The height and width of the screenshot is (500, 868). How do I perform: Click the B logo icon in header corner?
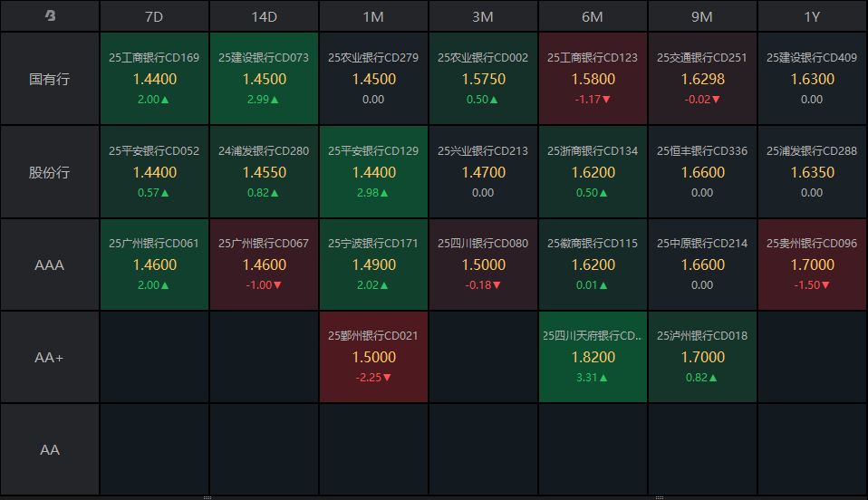50,16
